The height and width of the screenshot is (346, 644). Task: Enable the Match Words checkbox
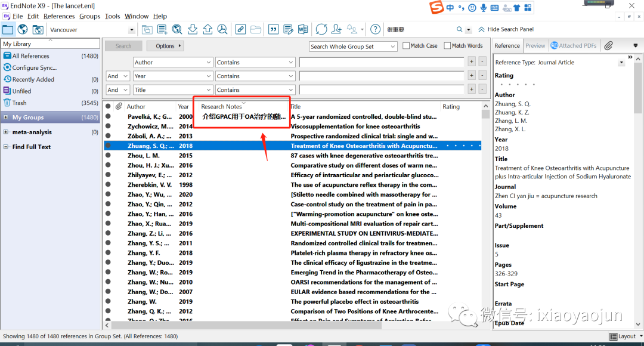click(447, 45)
